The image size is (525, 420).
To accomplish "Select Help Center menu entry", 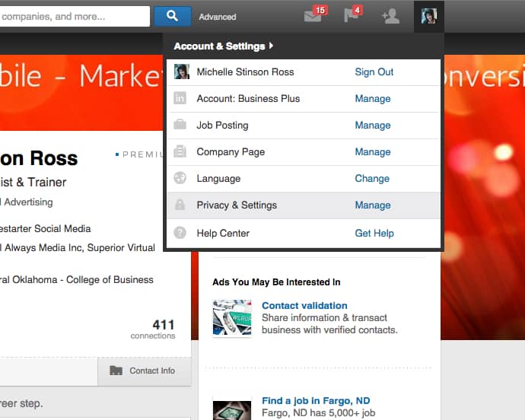I will 223,233.
